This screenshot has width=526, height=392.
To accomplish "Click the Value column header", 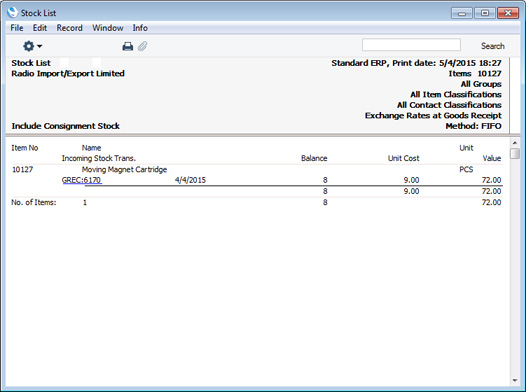I will [492, 158].
